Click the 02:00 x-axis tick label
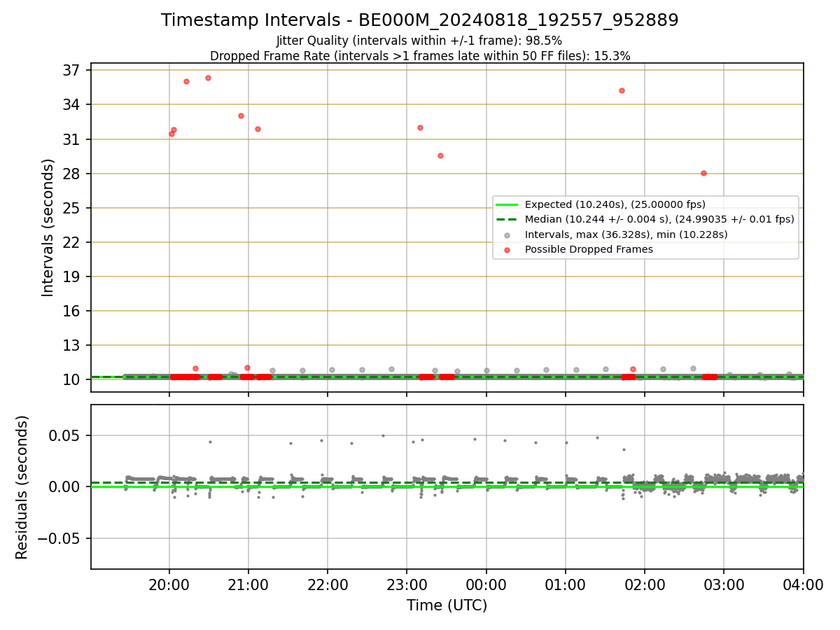Screen dimensions: 840x630 pos(645,585)
